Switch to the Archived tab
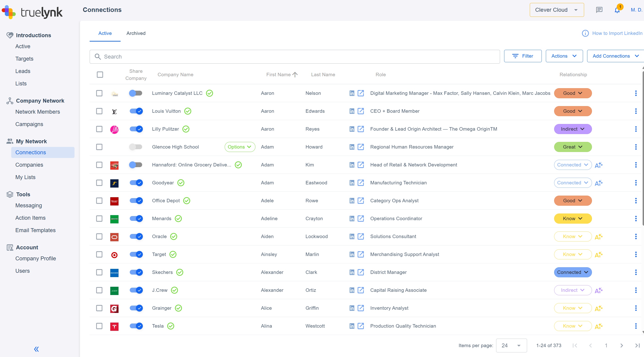644x357 pixels. (136, 33)
